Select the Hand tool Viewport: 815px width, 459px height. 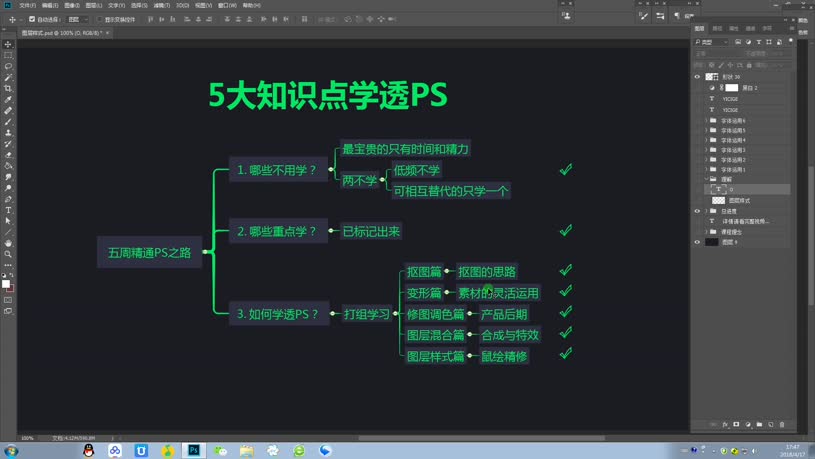click(x=8, y=243)
